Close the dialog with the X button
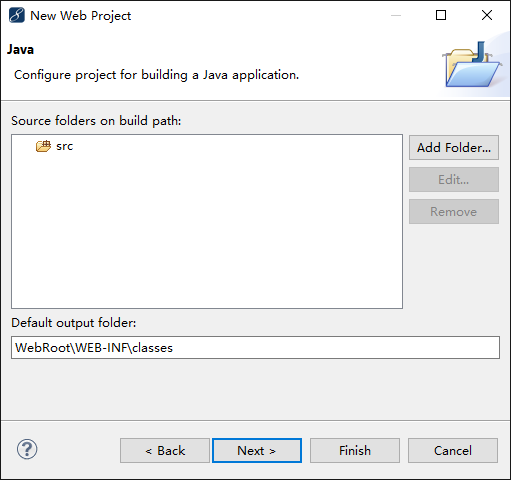The width and height of the screenshot is (511, 480). [487, 15]
